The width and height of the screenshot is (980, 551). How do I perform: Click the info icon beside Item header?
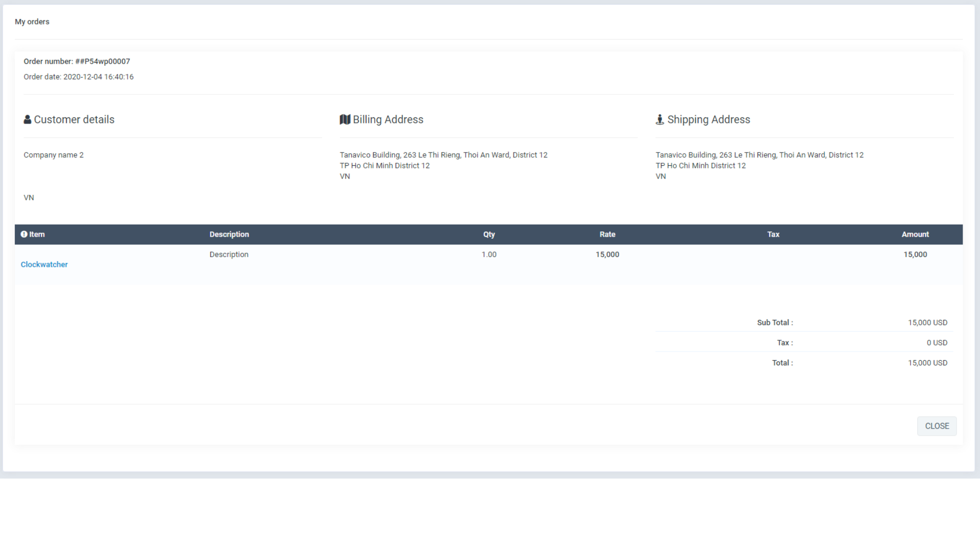point(23,234)
